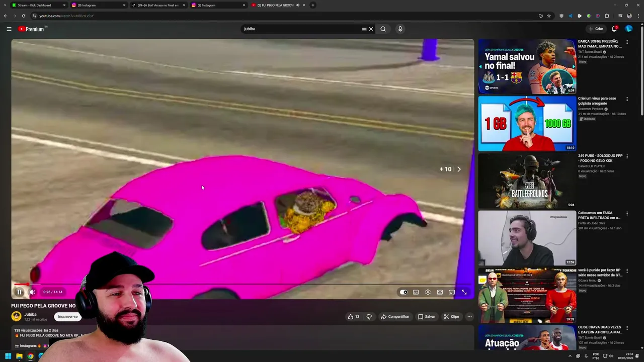Open the Jubiba channel name link
Screen dimensions: 644x362
[x=30, y=314]
